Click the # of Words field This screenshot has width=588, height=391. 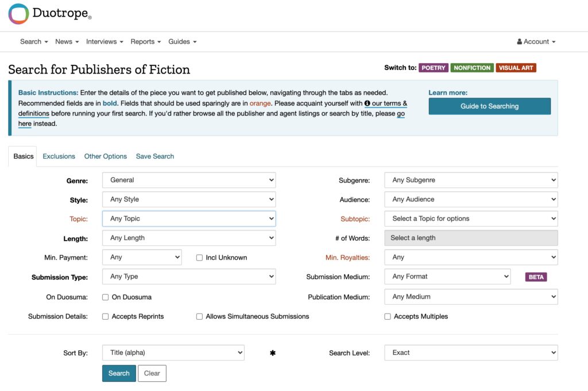pos(470,238)
